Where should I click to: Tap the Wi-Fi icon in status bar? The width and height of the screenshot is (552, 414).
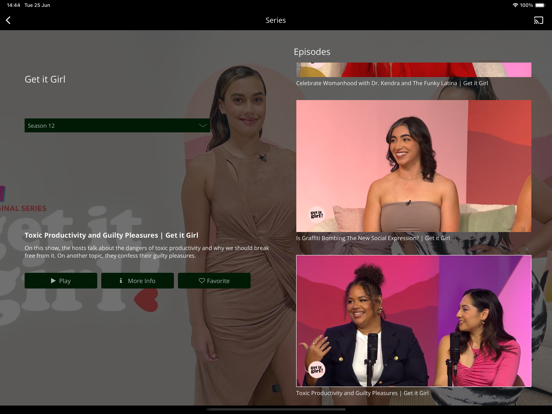[x=515, y=5]
